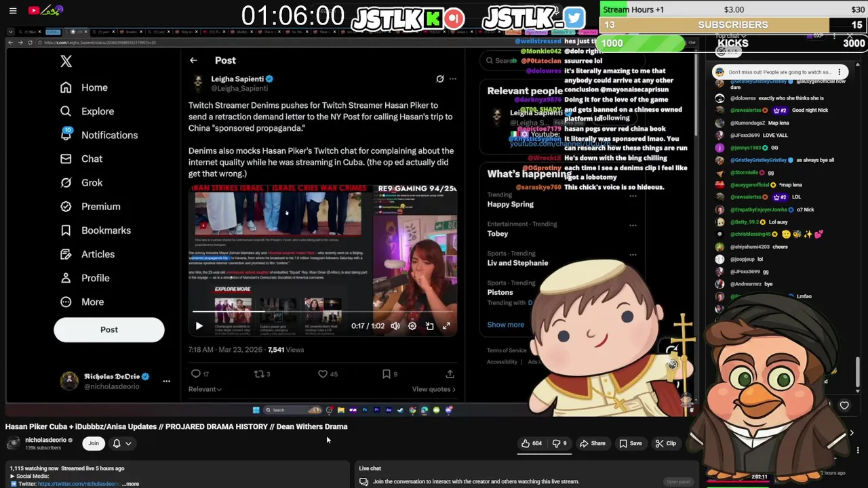This screenshot has height=488, width=868.
Task: Save the stream to a playlist
Action: pyautogui.click(x=630, y=443)
